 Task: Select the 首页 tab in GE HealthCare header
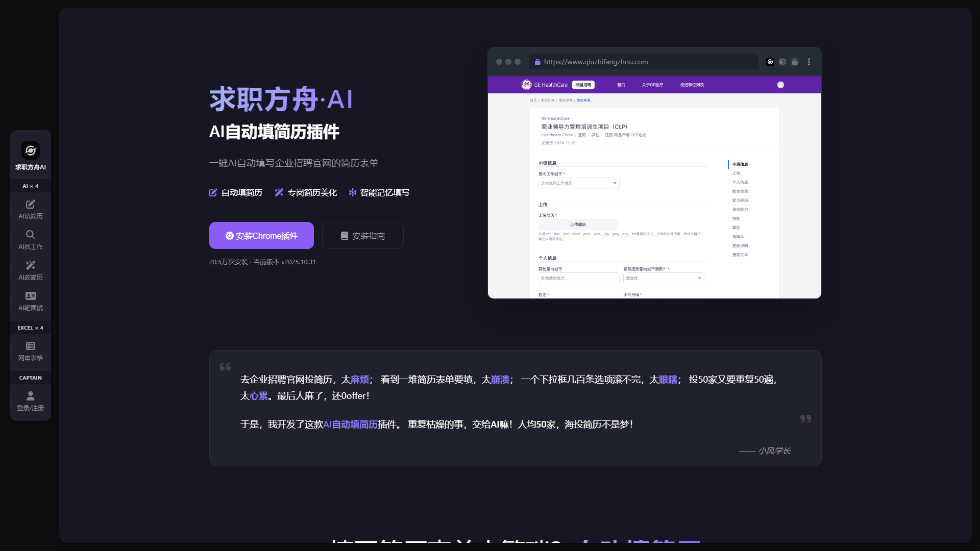point(621,85)
